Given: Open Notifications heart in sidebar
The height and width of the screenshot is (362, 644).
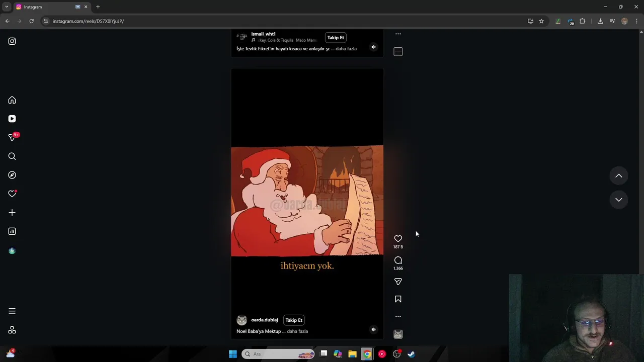Looking at the screenshot, I should tap(12, 194).
